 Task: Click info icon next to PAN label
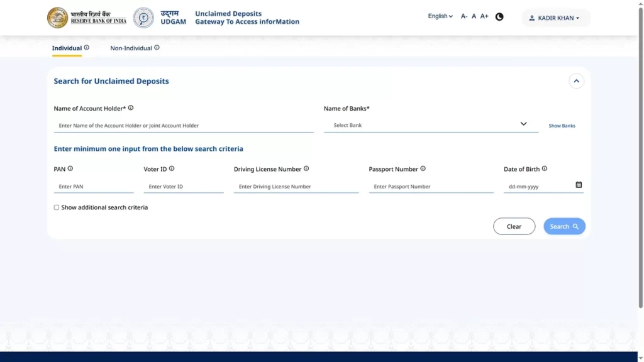pyautogui.click(x=70, y=168)
